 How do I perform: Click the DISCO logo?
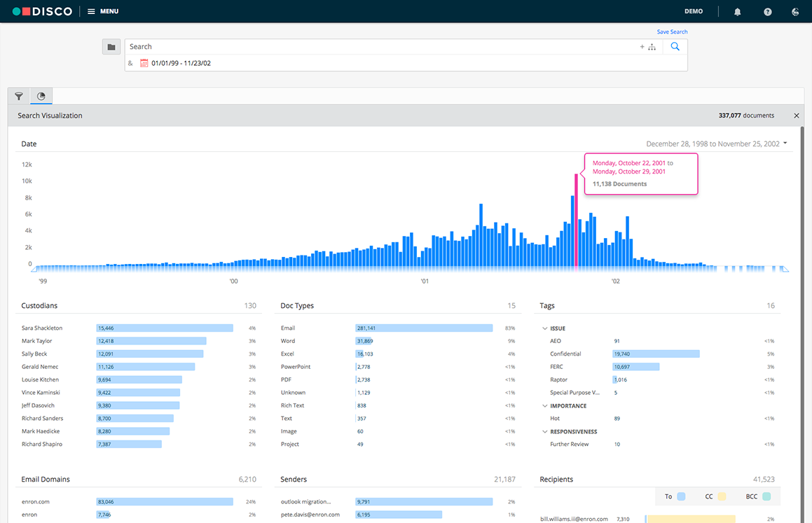point(42,11)
